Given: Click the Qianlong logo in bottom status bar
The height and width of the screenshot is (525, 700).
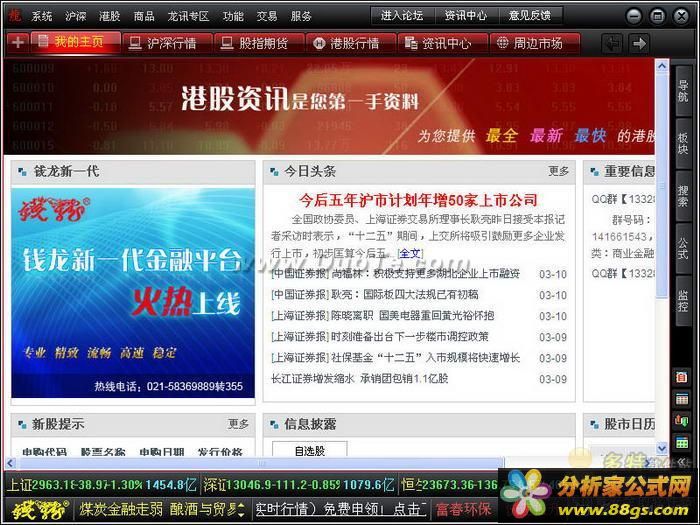Looking at the screenshot, I should tap(40, 509).
